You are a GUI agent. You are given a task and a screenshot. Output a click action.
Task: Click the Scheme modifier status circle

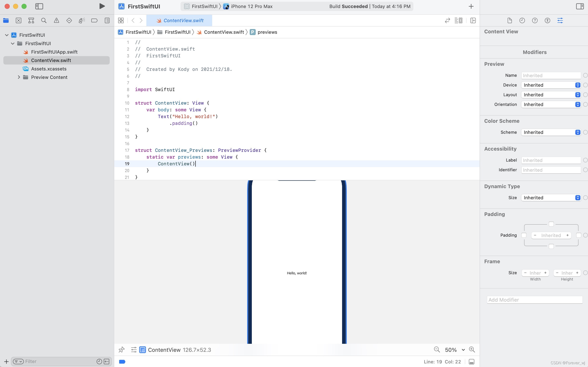pos(585,132)
